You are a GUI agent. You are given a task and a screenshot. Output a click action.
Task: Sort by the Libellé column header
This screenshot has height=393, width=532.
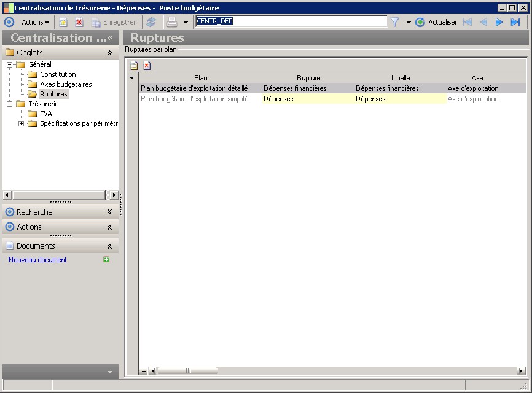pyautogui.click(x=401, y=78)
